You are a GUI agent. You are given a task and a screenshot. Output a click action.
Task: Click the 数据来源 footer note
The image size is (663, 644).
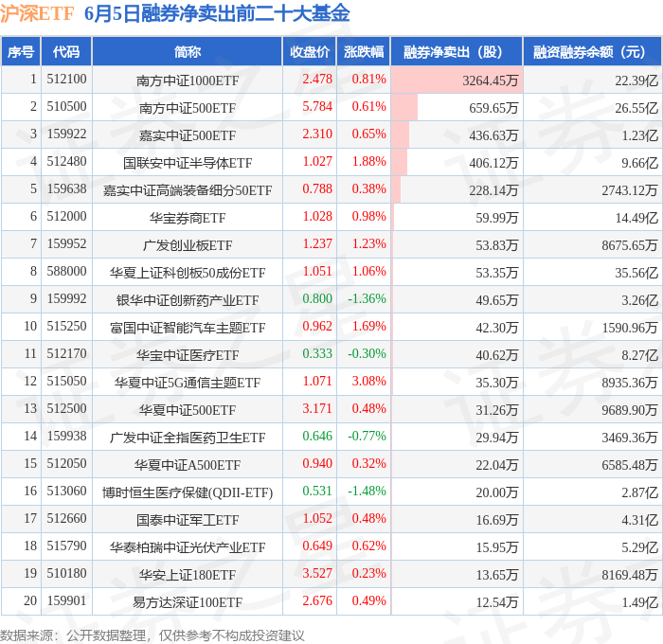[x=152, y=636]
